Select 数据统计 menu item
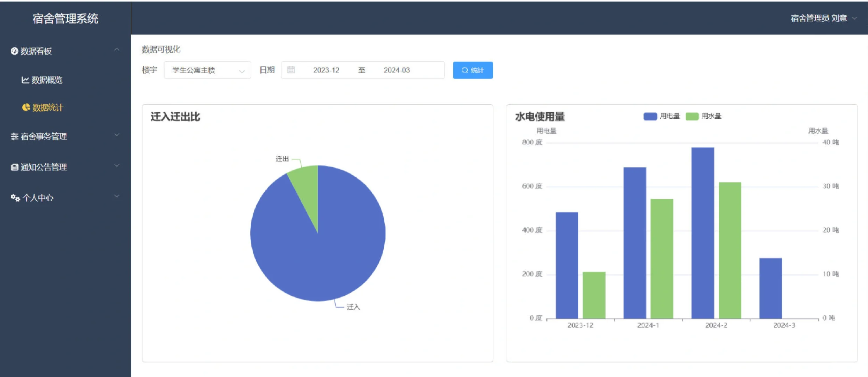 click(x=65, y=108)
